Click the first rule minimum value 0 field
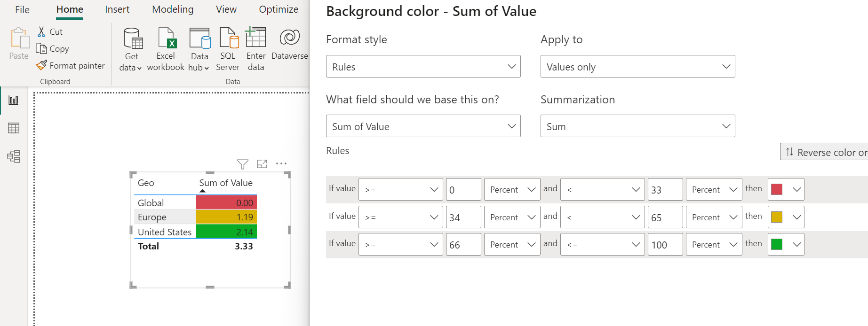Image resolution: width=868 pixels, height=326 pixels. pyautogui.click(x=463, y=189)
